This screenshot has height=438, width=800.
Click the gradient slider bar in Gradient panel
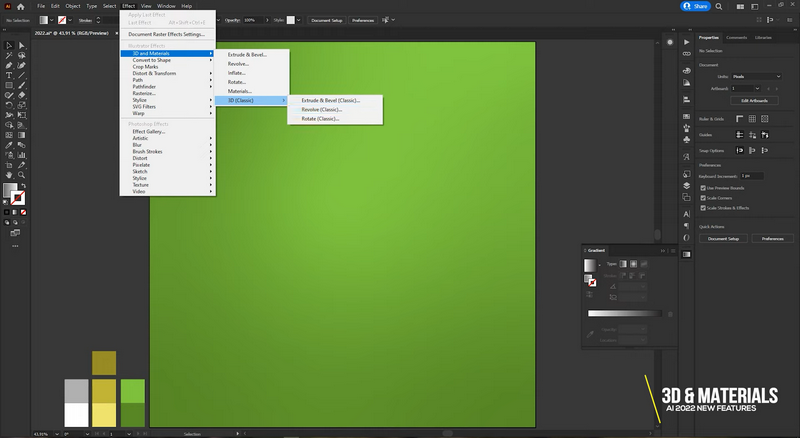(x=624, y=313)
